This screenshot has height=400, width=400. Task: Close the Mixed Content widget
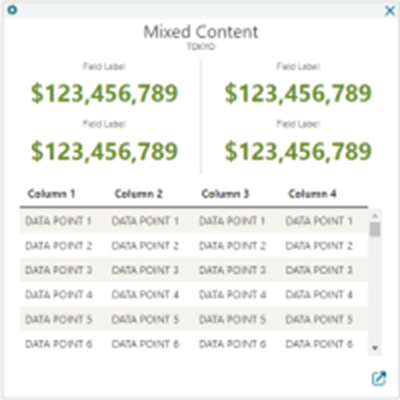tap(390, 11)
